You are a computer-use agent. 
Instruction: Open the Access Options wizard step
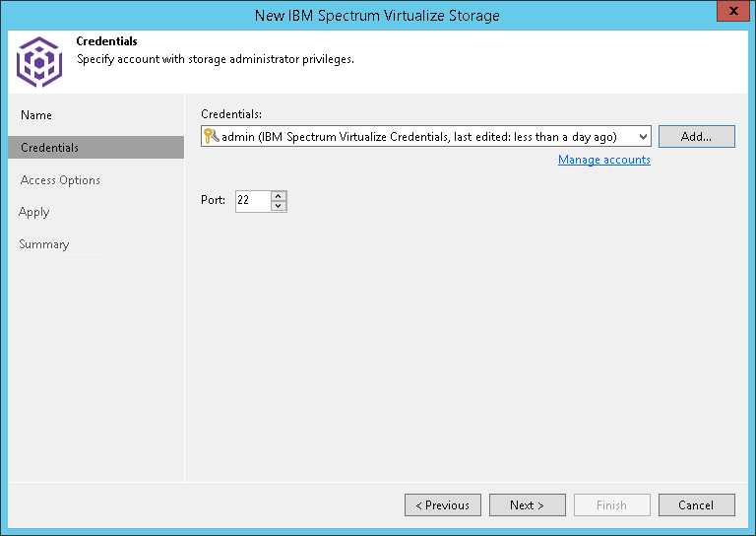60,180
